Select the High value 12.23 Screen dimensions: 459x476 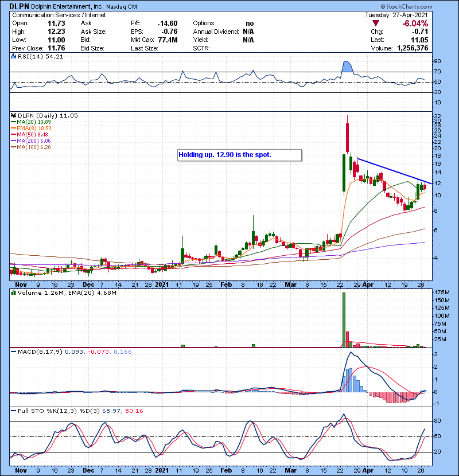click(56, 32)
